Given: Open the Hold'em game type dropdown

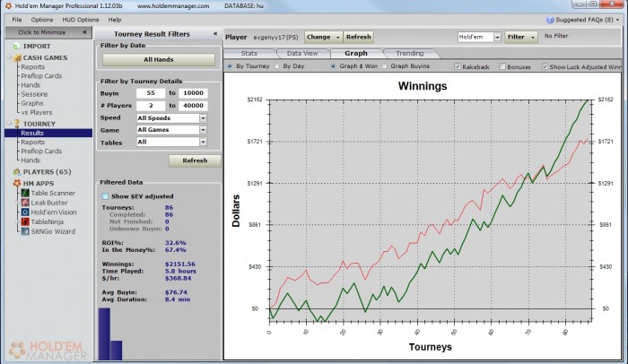Looking at the screenshot, I should click(497, 38).
